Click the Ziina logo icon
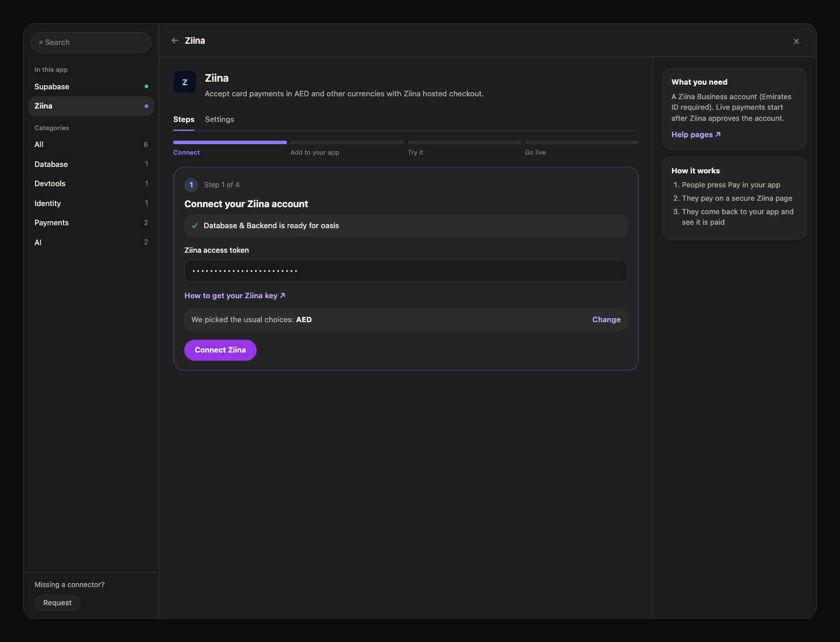The image size is (840, 642). pyautogui.click(x=185, y=82)
